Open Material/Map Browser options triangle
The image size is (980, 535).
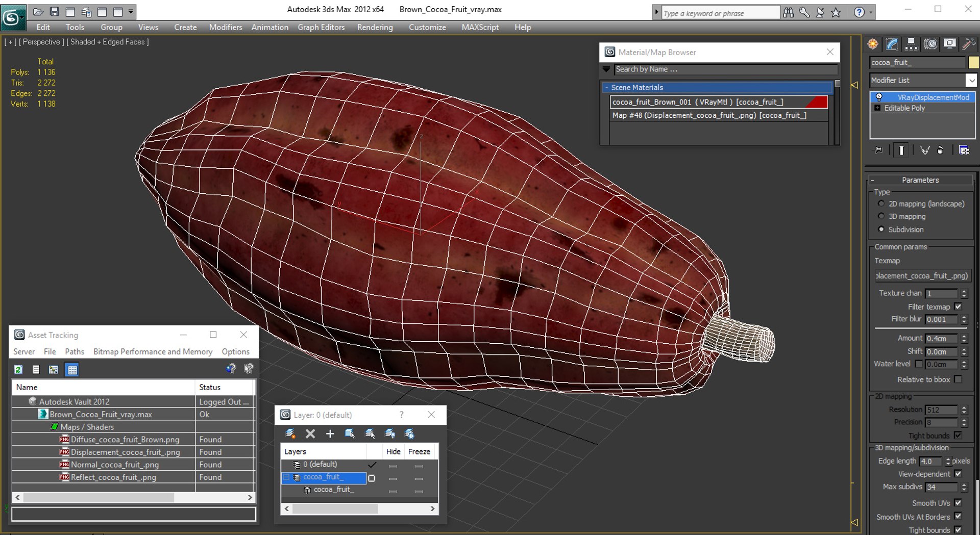coord(606,69)
